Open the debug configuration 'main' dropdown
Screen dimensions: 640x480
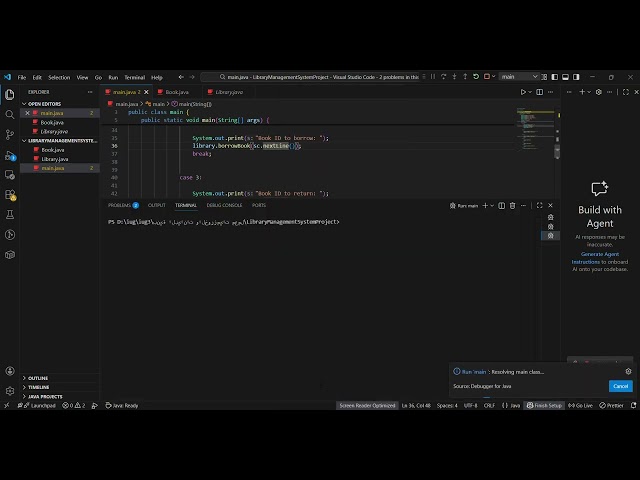pyautogui.click(x=519, y=77)
